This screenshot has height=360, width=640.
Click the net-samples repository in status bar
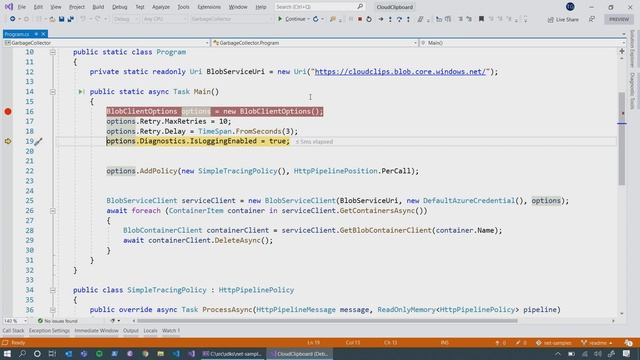pos(553,343)
